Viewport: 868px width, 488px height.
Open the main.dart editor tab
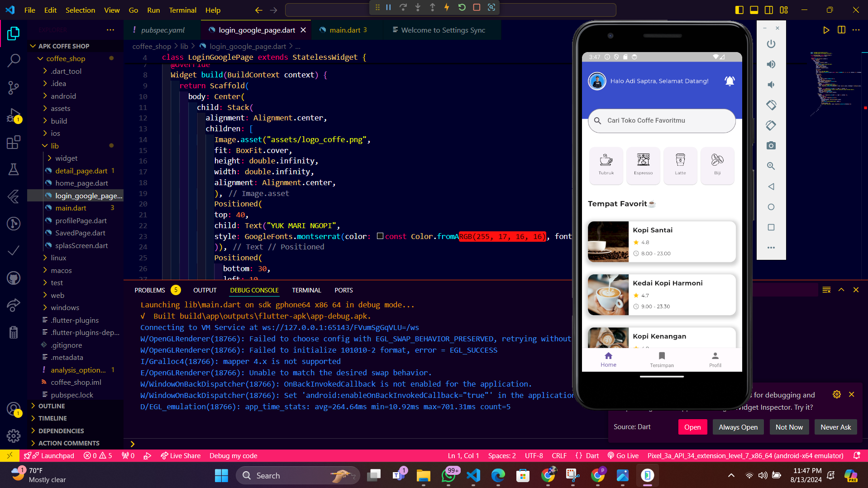point(345,30)
